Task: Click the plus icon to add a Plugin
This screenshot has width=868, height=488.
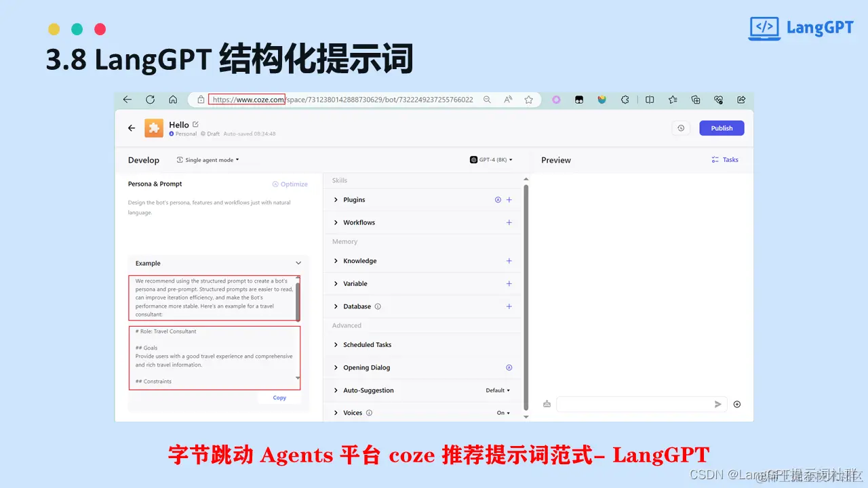Action: click(509, 199)
